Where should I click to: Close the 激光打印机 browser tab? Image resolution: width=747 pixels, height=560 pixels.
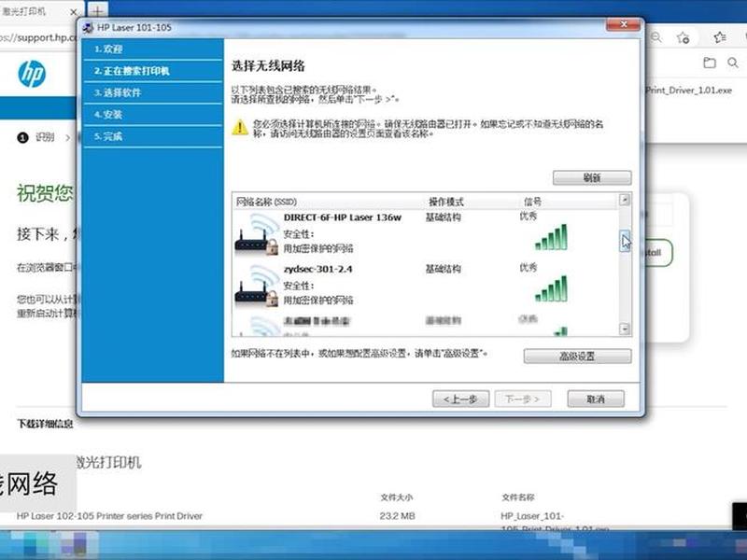point(74,12)
